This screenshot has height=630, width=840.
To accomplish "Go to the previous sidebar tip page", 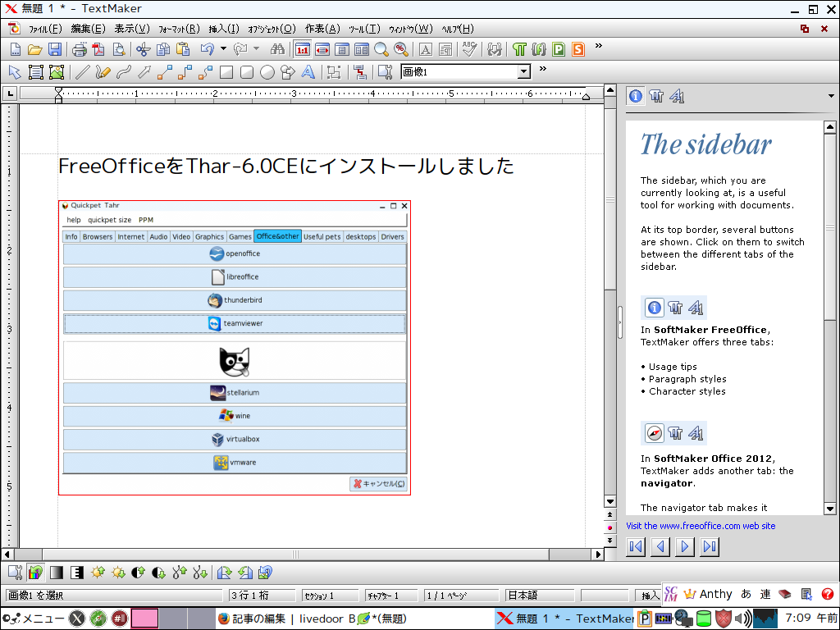I will [660, 547].
